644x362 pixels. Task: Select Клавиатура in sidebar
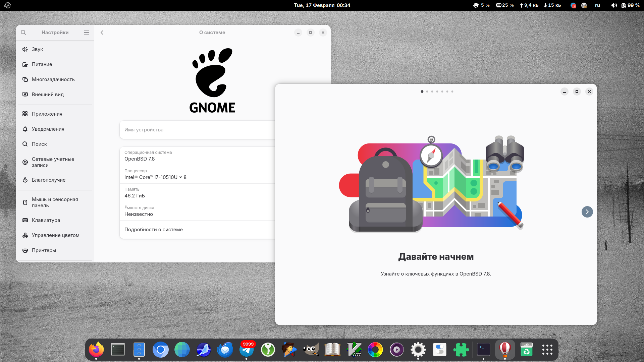point(46,220)
